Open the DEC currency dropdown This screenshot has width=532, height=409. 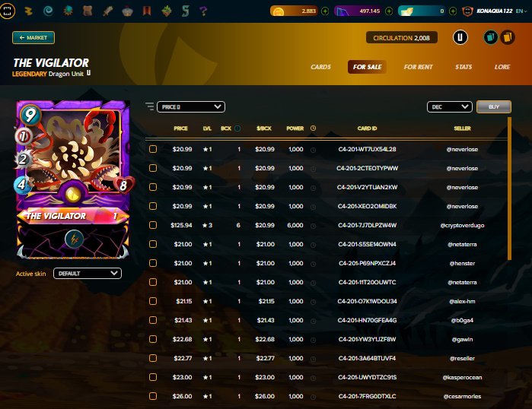[x=450, y=106]
